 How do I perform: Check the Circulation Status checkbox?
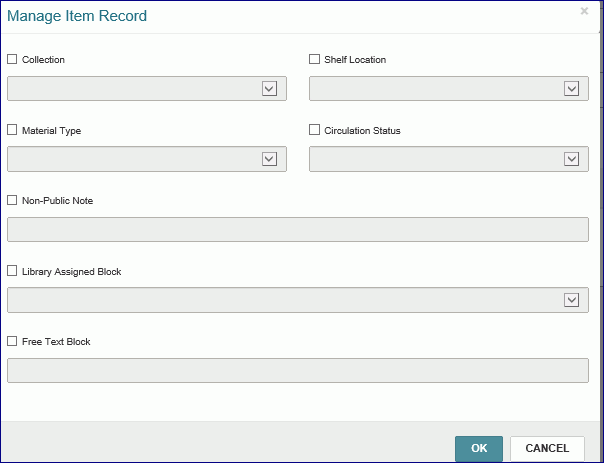tap(314, 130)
